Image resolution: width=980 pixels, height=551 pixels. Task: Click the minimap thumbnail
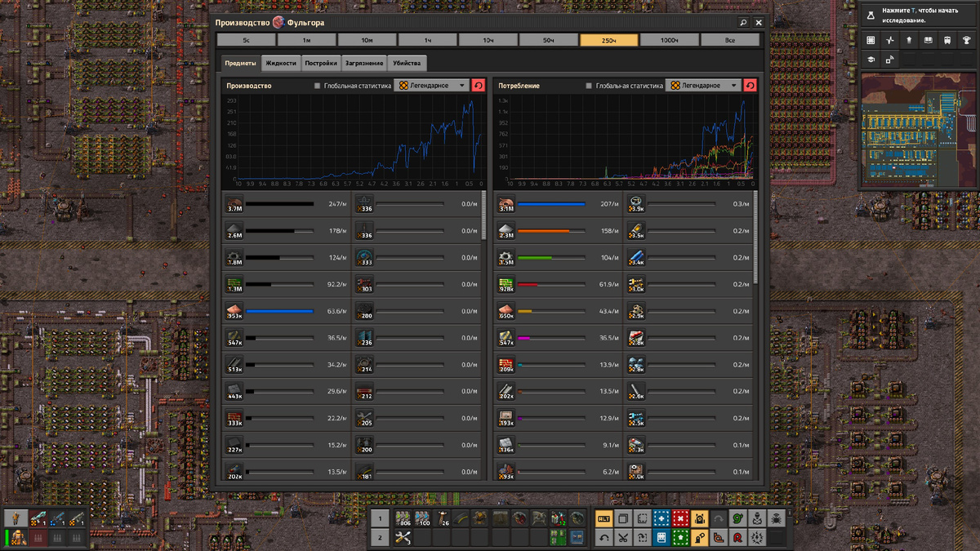click(918, 131)
